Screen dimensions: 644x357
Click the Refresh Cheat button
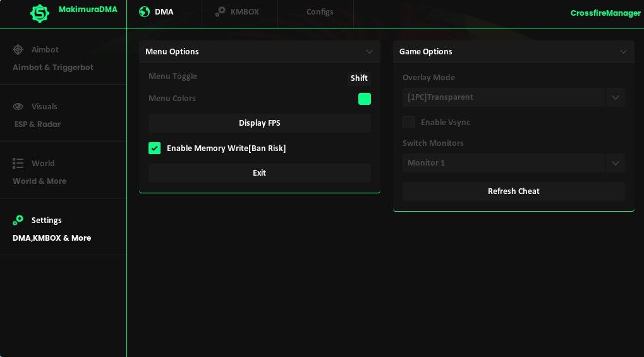(x=513, y=191)
